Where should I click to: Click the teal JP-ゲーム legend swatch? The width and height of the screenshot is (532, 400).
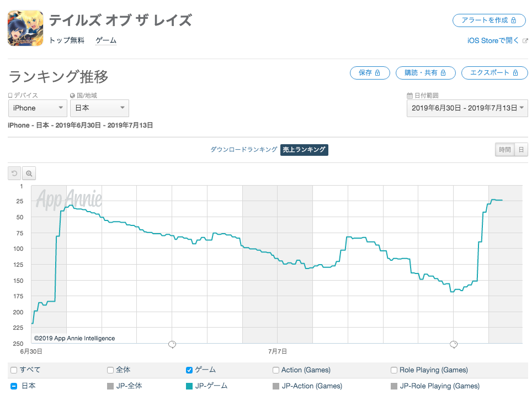(190, 386)
